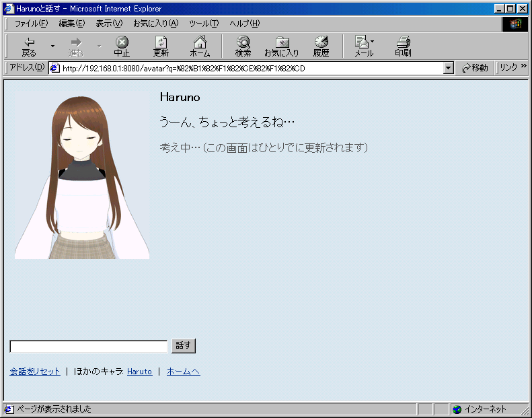The width and height of the screenshot is (532, 418).
Task: Click the ホームへ link
Action: pos(184,372)
